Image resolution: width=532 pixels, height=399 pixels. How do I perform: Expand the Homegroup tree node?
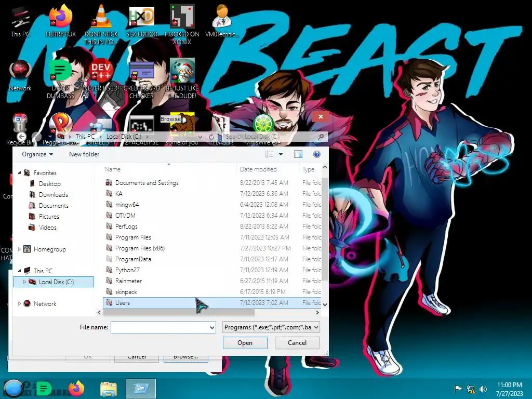coord(19,249)
